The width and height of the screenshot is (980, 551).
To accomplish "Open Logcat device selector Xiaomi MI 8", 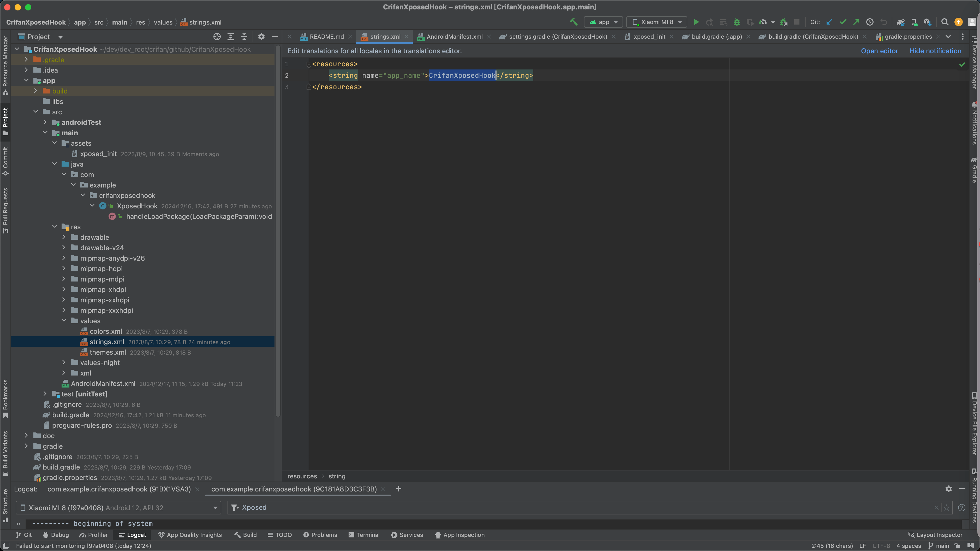I will (118, 508).
